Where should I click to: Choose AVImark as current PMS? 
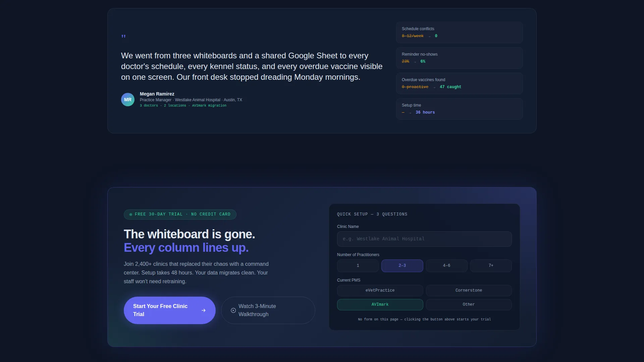(x=380, y=305)
